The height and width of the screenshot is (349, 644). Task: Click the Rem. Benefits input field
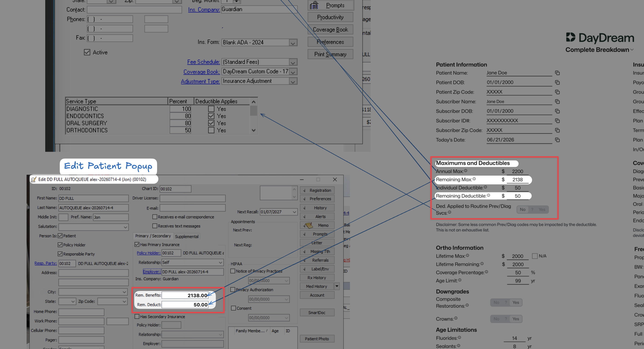(x=185, y=295)
